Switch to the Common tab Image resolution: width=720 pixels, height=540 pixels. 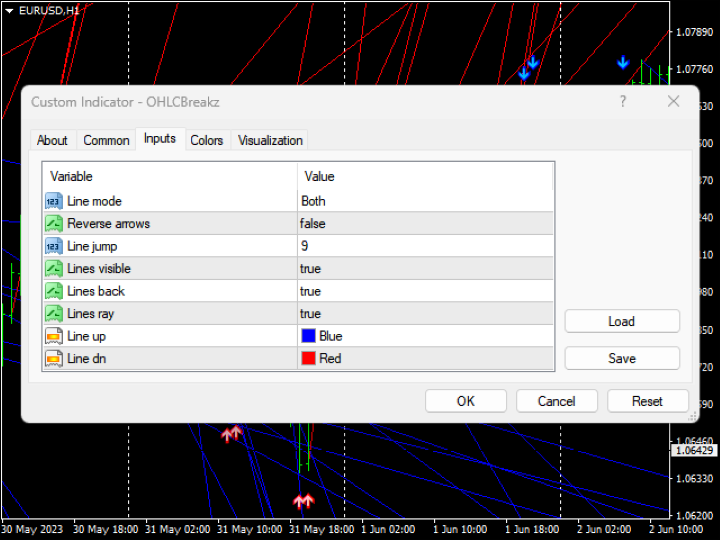click(x=106, y=140)
